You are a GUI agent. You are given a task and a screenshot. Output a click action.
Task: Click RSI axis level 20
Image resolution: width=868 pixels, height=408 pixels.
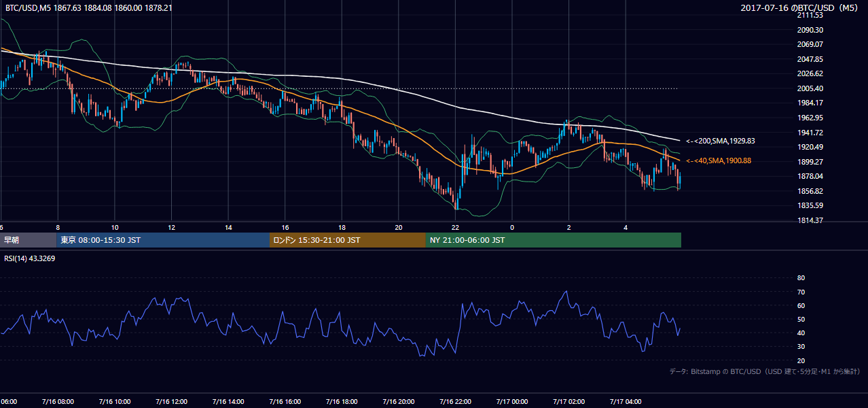801,360
